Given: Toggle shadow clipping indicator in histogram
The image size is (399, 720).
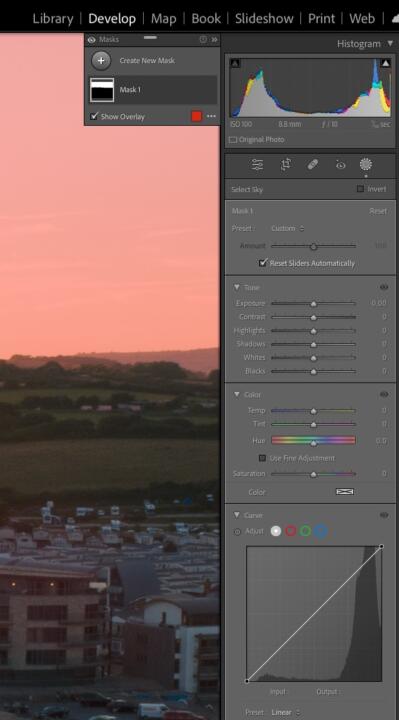Looking at the screenshot, I should pyautogui.click(x=235, y=63).
